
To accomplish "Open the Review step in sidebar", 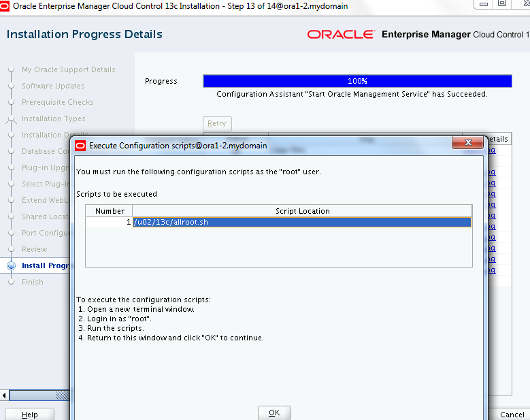I will [35, 250].
